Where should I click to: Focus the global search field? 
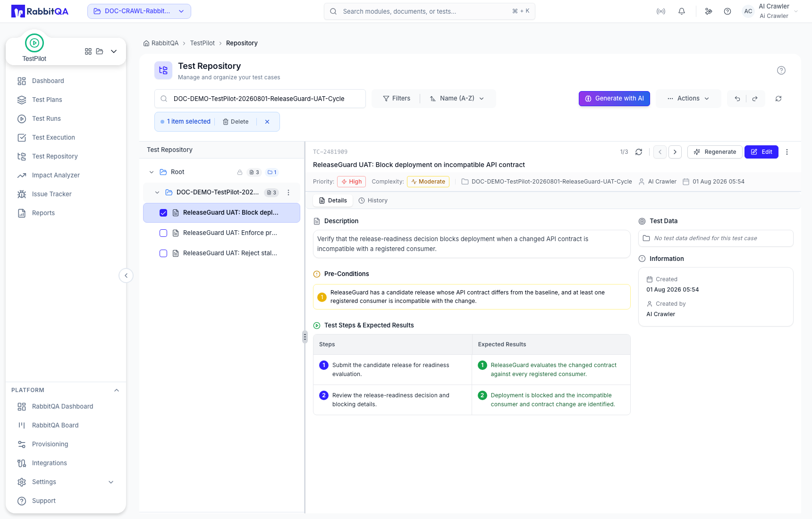430,11
